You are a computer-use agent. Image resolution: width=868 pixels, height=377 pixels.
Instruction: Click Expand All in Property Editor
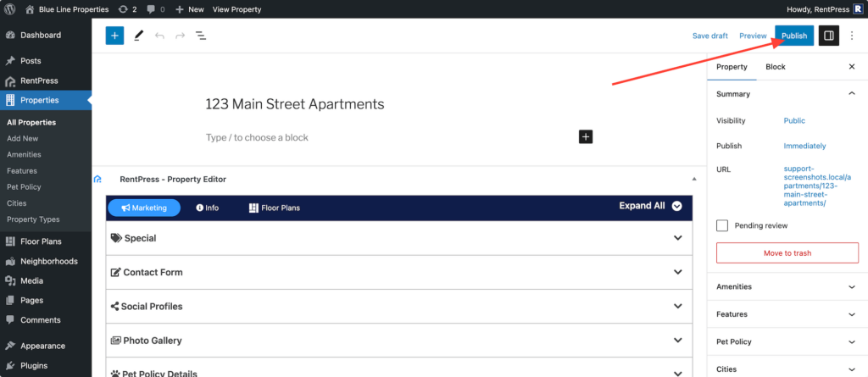650,206
